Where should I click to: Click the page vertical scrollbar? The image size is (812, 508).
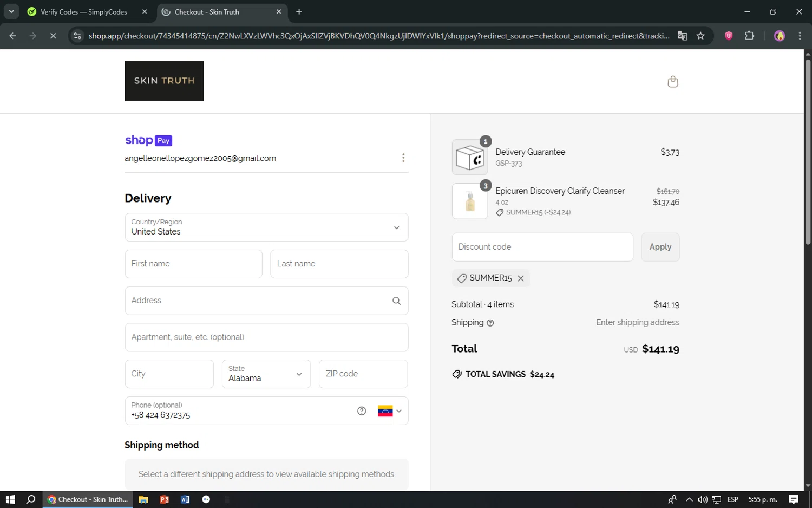[808, 152]
